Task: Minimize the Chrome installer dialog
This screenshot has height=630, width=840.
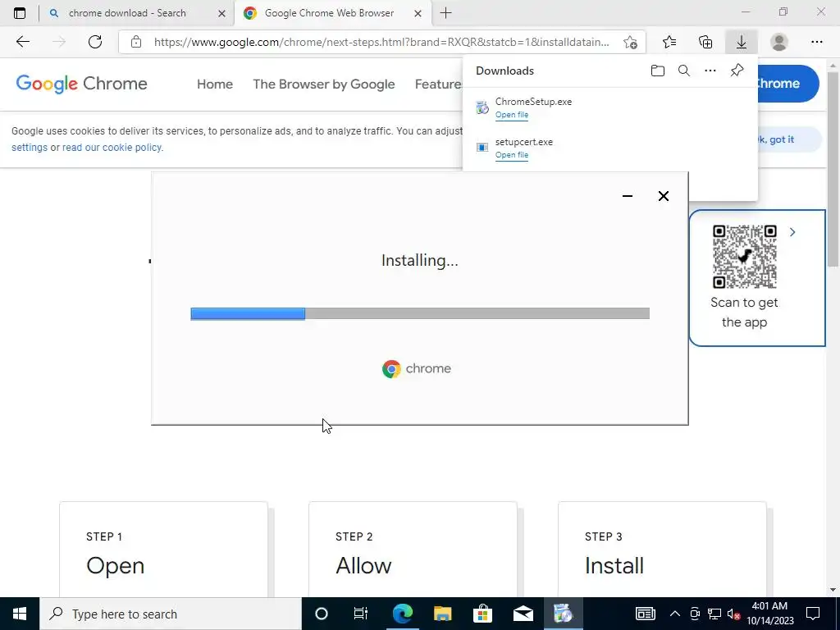Action: click(x=628, y=196)
